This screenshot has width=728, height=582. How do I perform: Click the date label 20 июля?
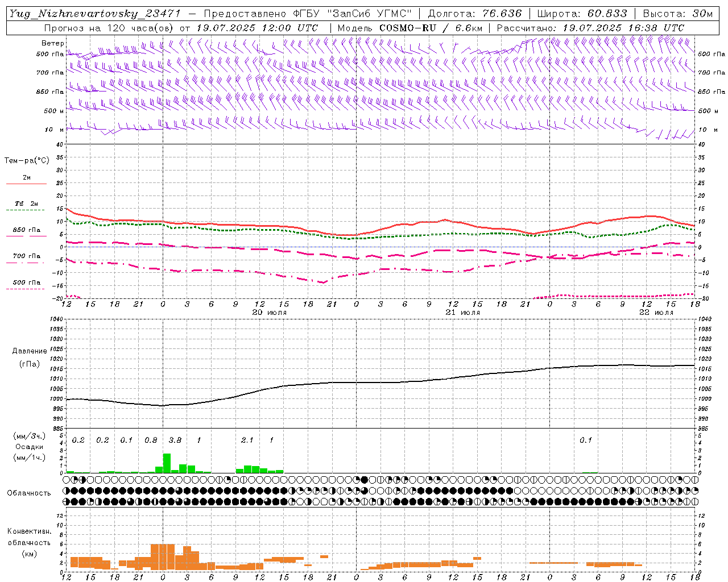pos(270,313)
